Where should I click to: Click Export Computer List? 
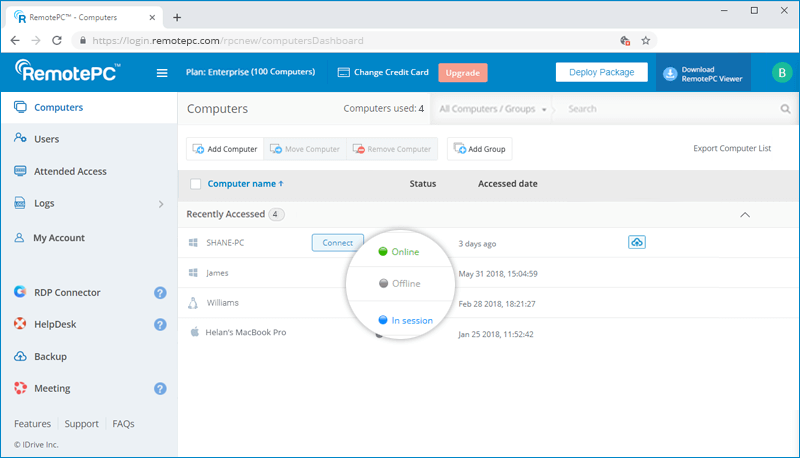click(732, 148)
